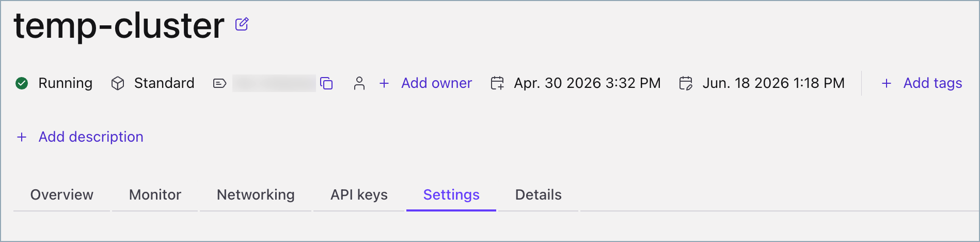Screen dimensions: 980x242
Task: Click the created date calendar-plus icon
Action: [497, 83]
